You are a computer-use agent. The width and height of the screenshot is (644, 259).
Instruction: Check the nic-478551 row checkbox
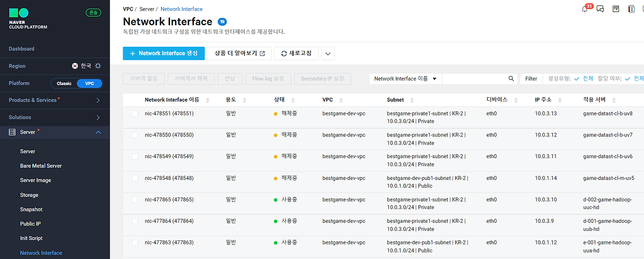tap(135, 114)
